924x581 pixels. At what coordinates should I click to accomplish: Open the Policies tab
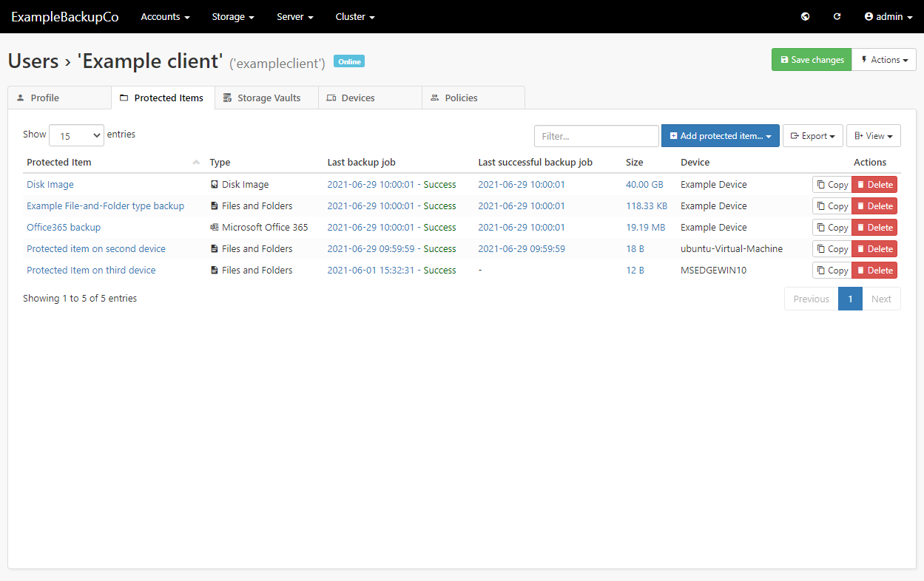[x=473, y=97]
